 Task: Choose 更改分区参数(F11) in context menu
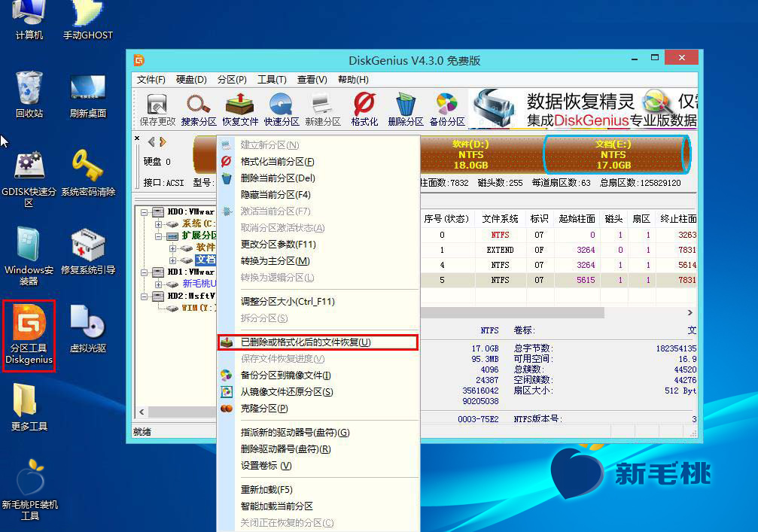pos(318,245)
